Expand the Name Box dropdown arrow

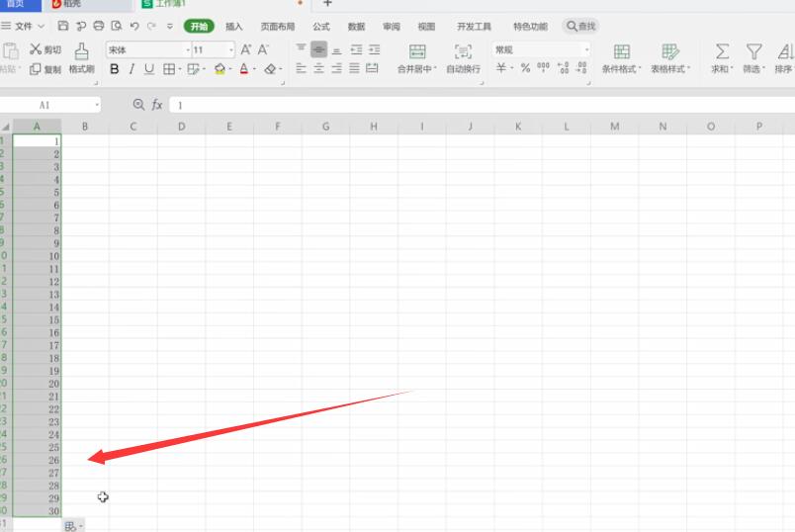[96, 105]
